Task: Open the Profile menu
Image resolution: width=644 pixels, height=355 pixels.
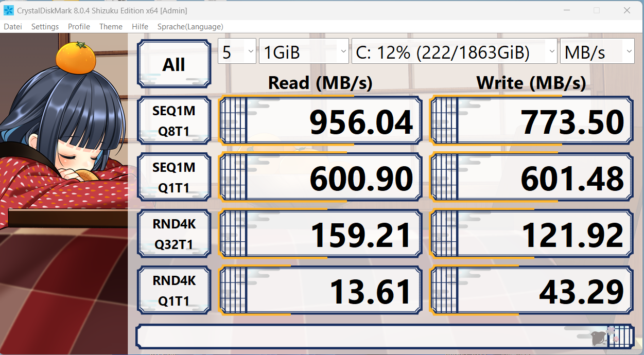Action: click(x=79, y=26)
